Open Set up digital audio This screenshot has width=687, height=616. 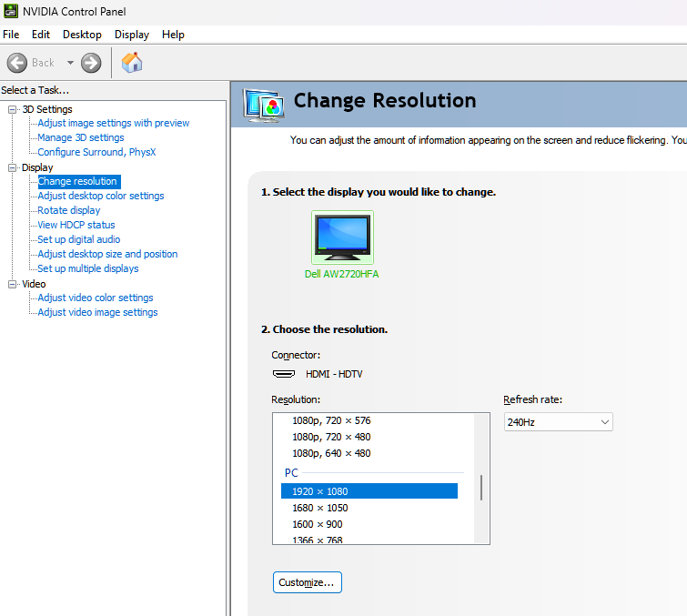point(79,239)
